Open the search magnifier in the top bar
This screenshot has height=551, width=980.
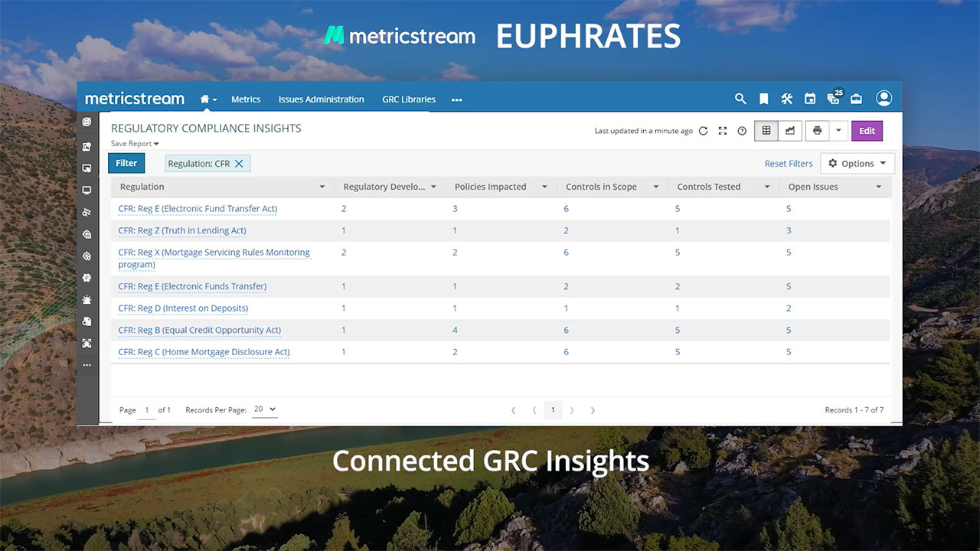click(x=740, y=99)
